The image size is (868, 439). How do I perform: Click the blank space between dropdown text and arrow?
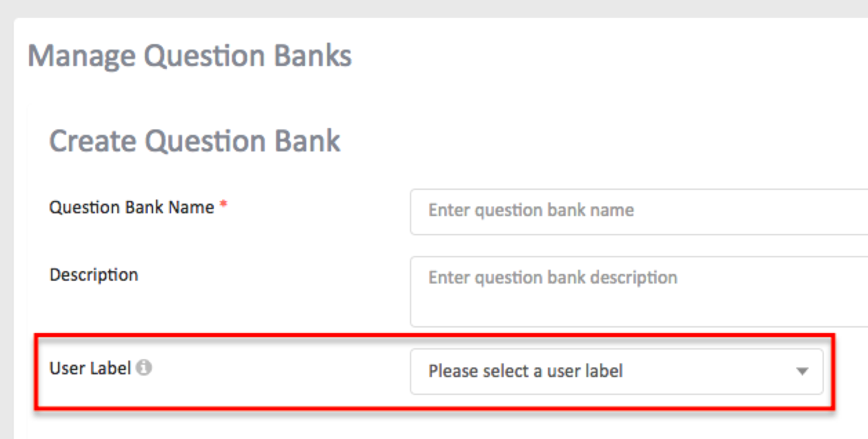click(708, 371)
